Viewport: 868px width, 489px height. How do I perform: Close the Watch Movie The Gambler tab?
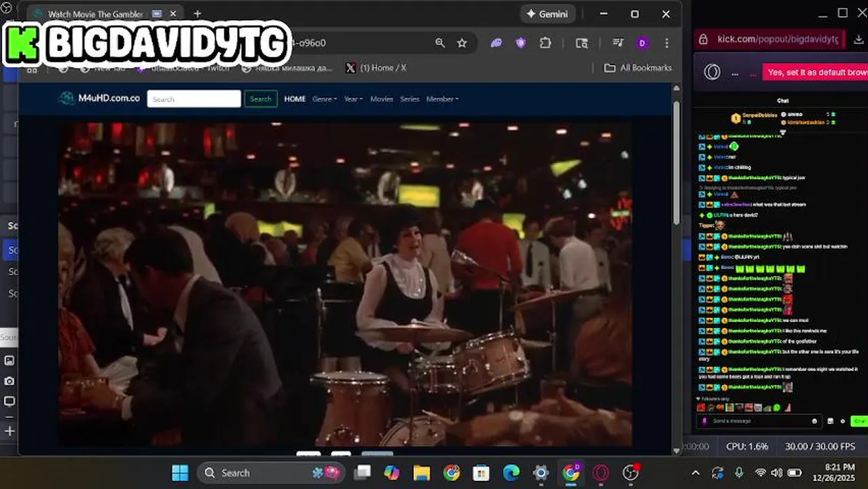tap(173, 14)
